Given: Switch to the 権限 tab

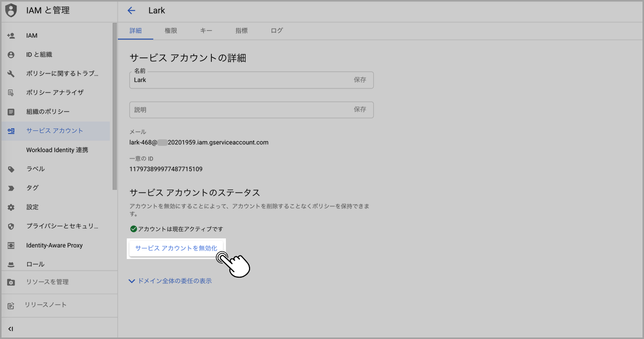Looking at the screenshot, I should pyautogui.click(x=171, y=31).
